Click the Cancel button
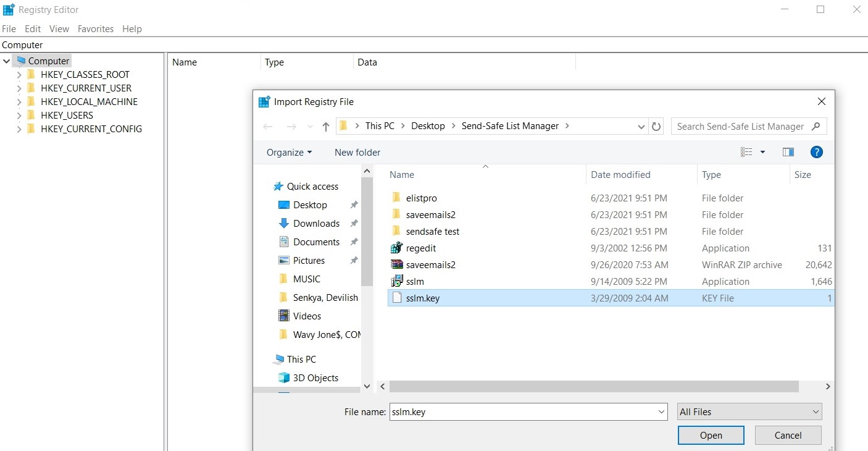The width and height of the screenshot is (868, 451). tap(788, 435)
